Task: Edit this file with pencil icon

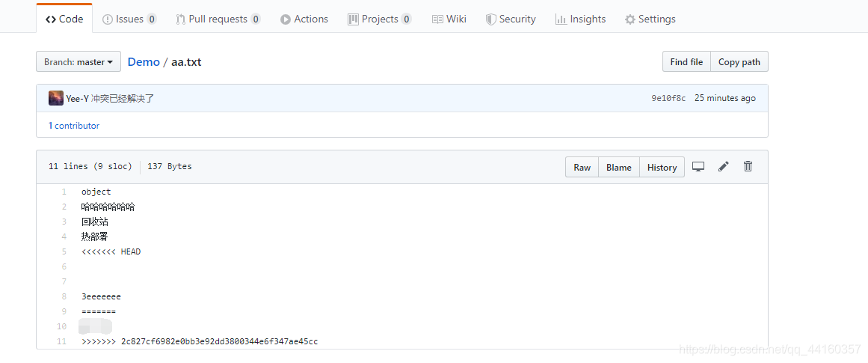Action: coord(724,166)
